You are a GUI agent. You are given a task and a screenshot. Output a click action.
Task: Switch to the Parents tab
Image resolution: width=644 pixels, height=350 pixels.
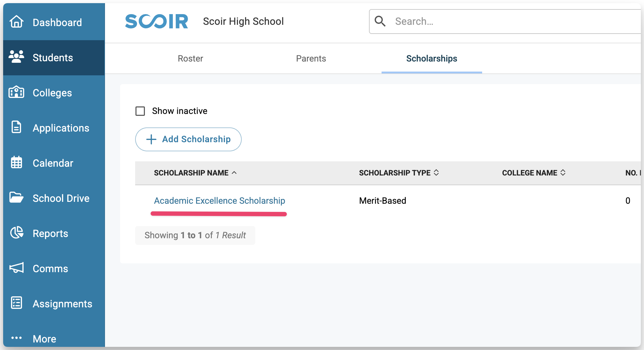[x=311, y=59]
